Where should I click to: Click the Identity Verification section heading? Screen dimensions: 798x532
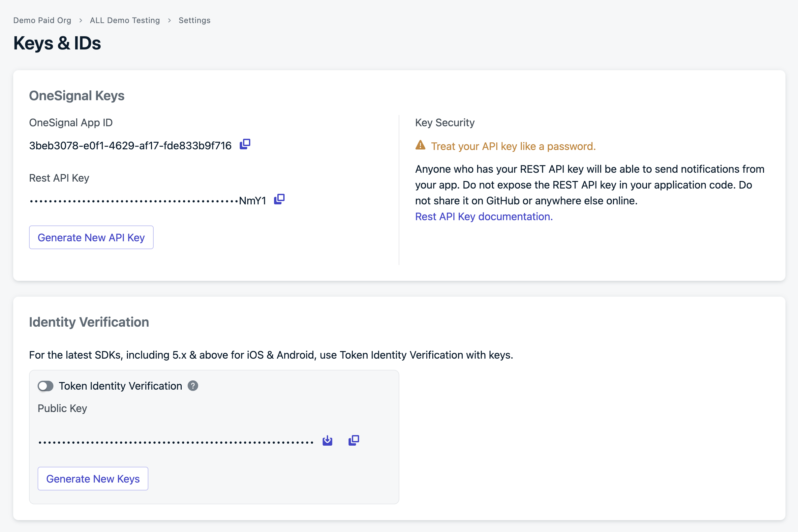tap(89, 322)
